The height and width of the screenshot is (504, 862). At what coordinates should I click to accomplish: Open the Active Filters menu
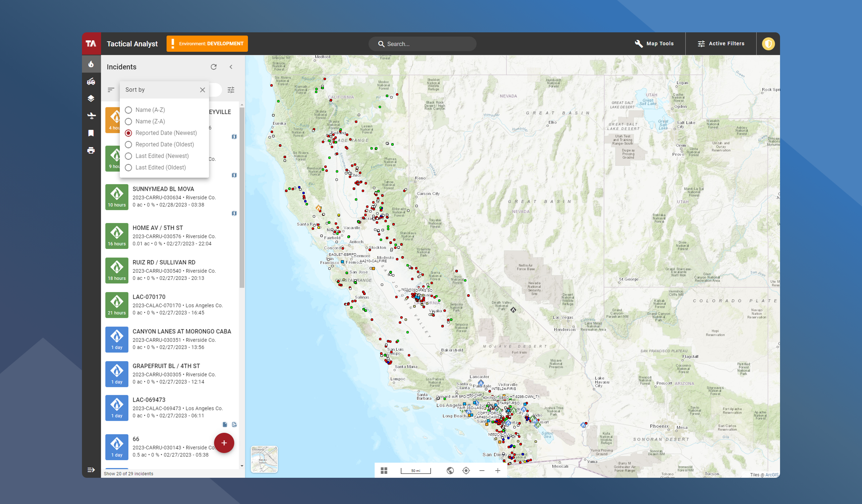(x=721, y=43)
